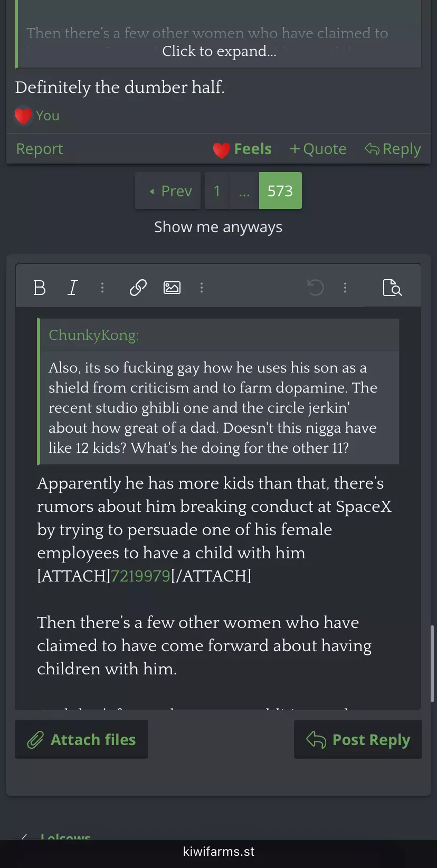The width and height of the screenshot is (437, 868).
Task: Open more options menu beside undo
Action: (x=345, y=288)
